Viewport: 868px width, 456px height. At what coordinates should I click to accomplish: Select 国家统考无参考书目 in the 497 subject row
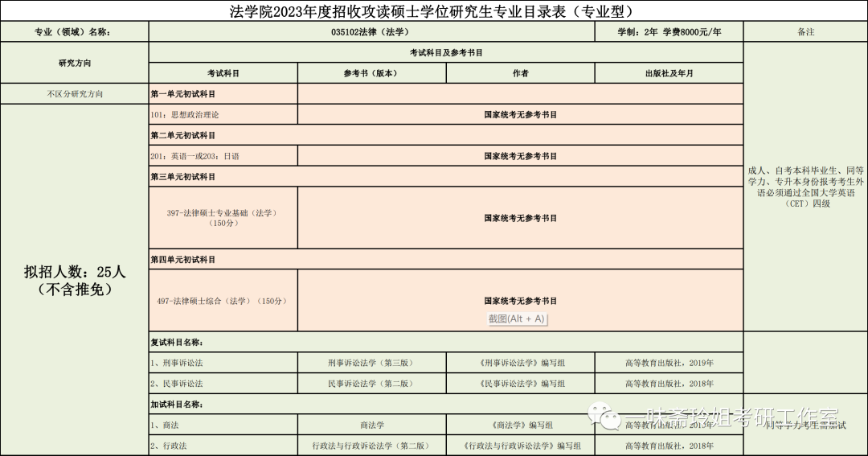point(520,301)
